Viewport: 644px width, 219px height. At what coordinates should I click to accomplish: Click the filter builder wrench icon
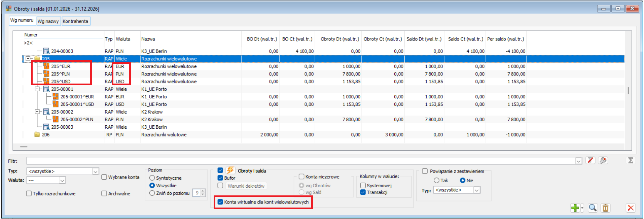(x=603, y=161)
